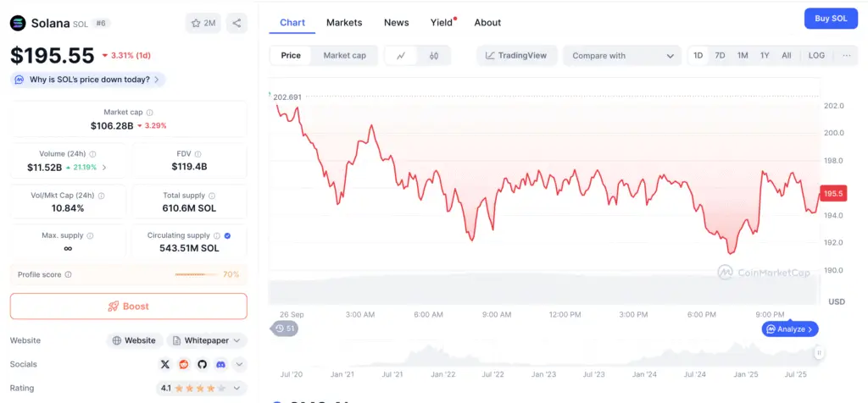Screen dimensions: 868x403
Task: Click the #6 rank badge
Action: 101,23
